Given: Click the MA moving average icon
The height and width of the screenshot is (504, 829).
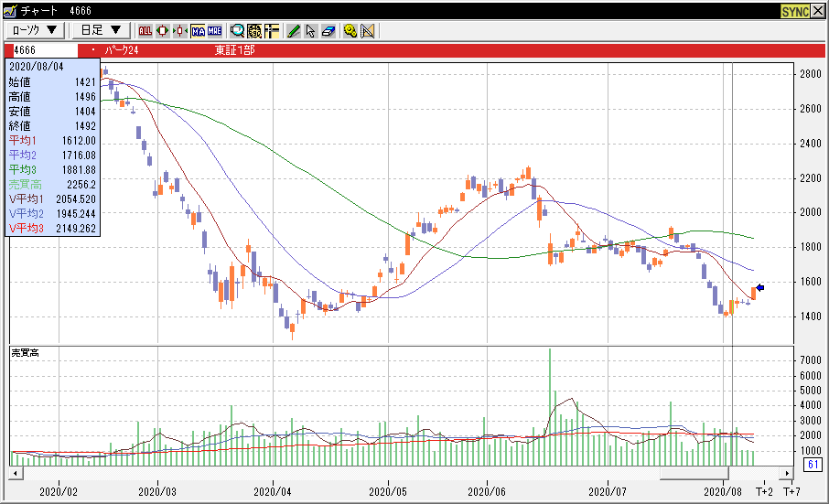Looking at the screenshot, I should (x=198, y=30).
